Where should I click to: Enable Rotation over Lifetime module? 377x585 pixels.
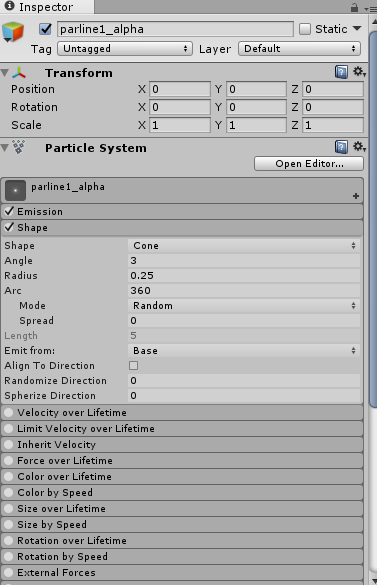tap(8, 540)
